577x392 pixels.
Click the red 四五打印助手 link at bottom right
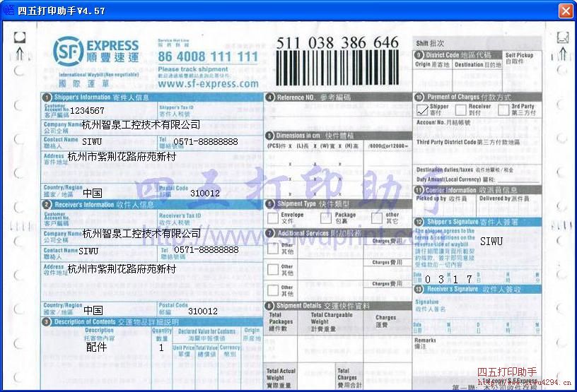(507, 372)
